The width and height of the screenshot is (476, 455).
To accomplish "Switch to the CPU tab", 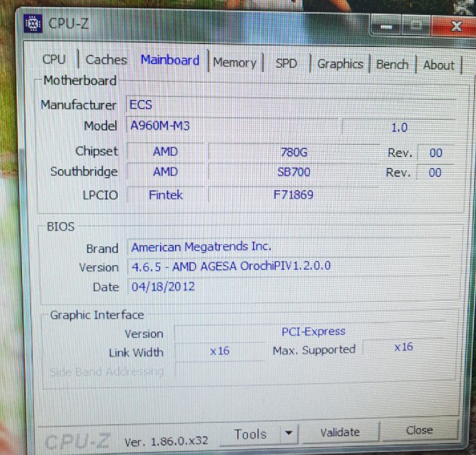I will coord(54,59).
